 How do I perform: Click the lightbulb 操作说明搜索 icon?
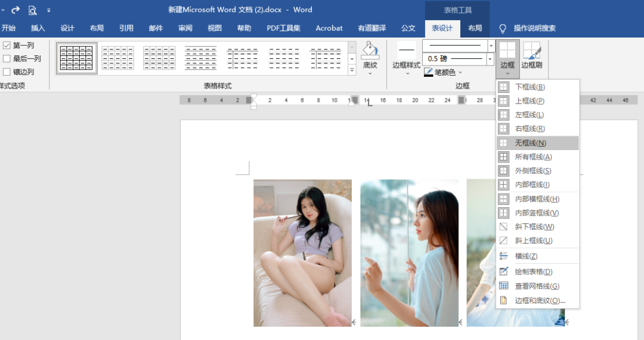point(502,29)
